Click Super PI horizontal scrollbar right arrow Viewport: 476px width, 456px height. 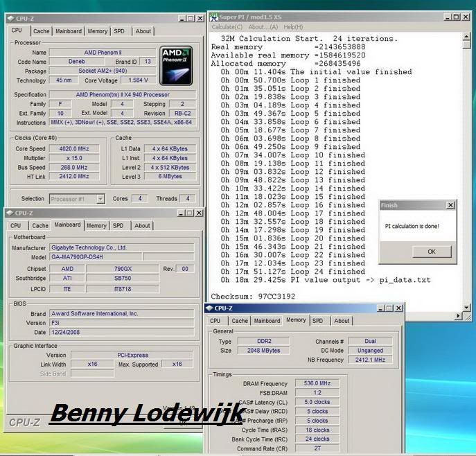(459, 316)
